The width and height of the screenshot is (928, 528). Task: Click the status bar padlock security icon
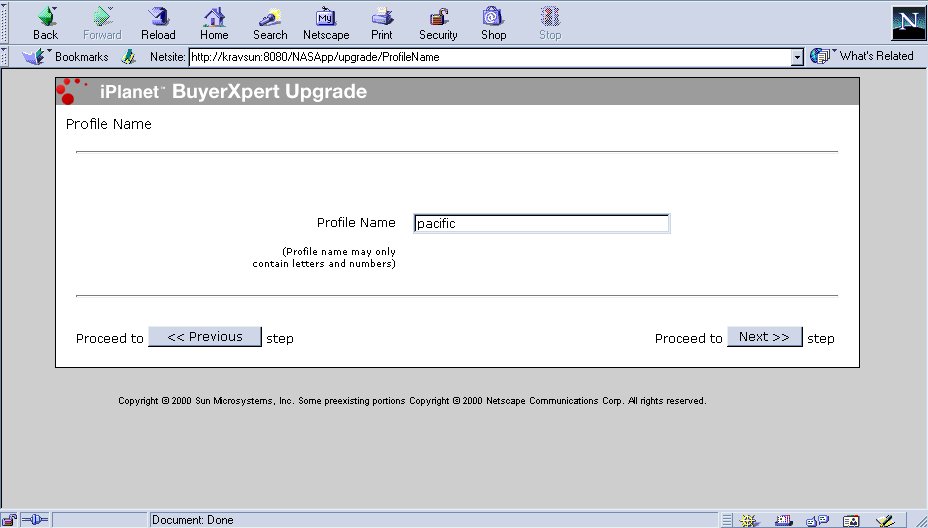pyautogui.click(x=9, y=520)
